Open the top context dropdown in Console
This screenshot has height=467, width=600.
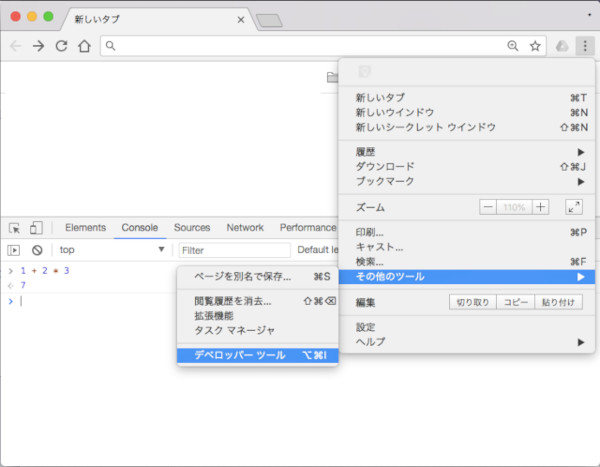pos(112,250)
